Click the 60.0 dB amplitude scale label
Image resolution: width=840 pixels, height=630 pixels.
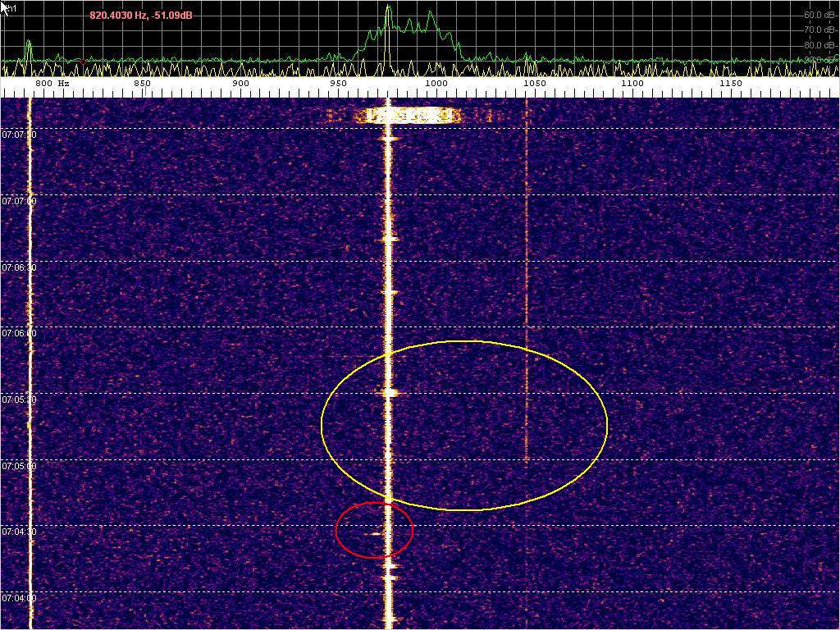tap(819, 15)
